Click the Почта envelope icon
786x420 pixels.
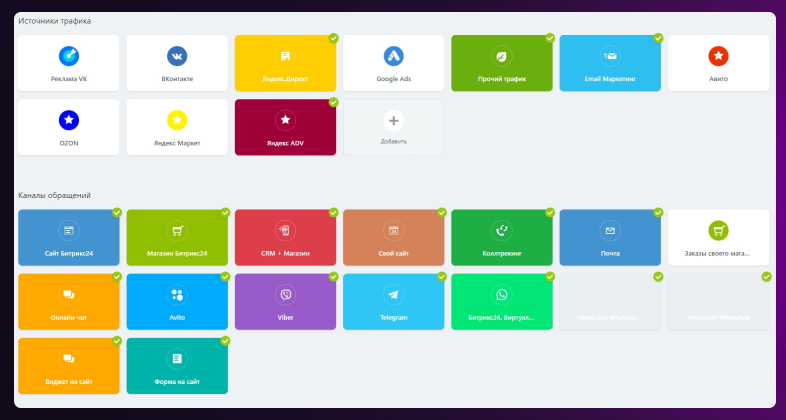coord(610,231)
